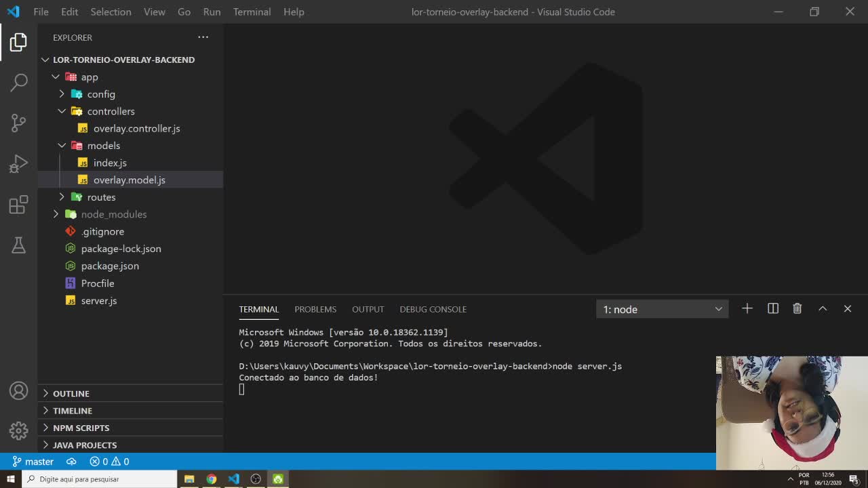Open the Go menu

tap(184, 12)
